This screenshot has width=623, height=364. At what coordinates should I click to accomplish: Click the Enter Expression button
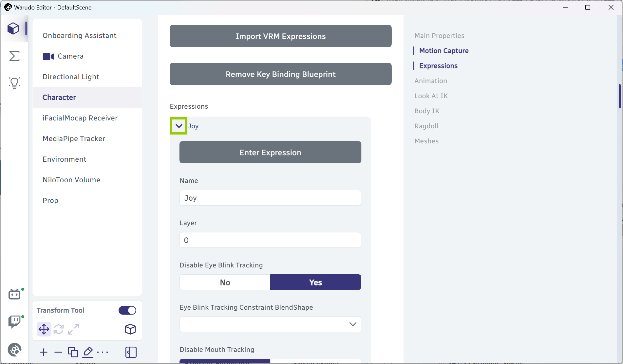pyautogui.click(x=270, y=152)
